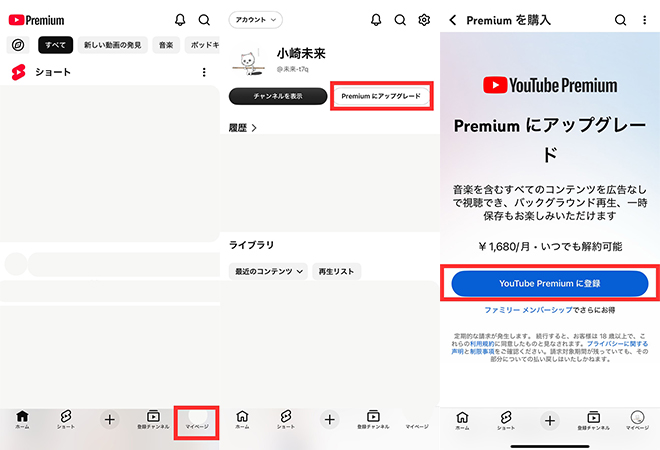Tap ホーム icon on account screen bottom bar
Screen dimensions: 660x450
click(242, 419)
